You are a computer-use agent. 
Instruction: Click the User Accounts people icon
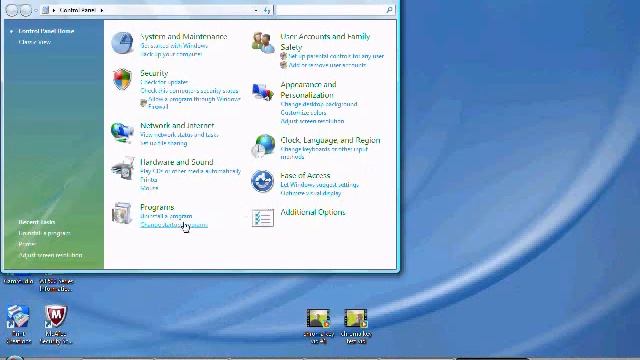coord(263,42)
